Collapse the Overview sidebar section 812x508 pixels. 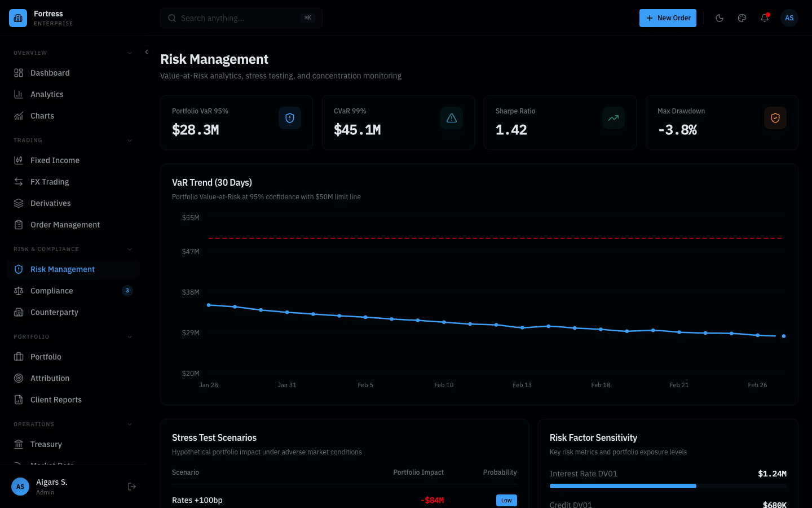pos(129,52)
